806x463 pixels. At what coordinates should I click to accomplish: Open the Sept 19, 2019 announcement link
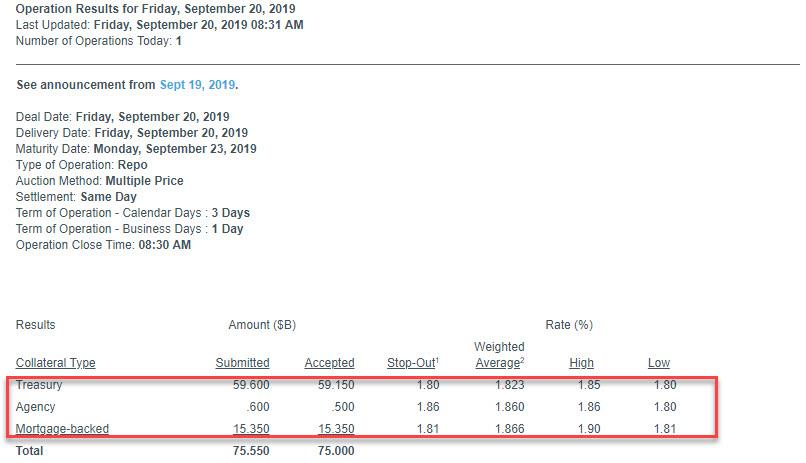[197, 85]
